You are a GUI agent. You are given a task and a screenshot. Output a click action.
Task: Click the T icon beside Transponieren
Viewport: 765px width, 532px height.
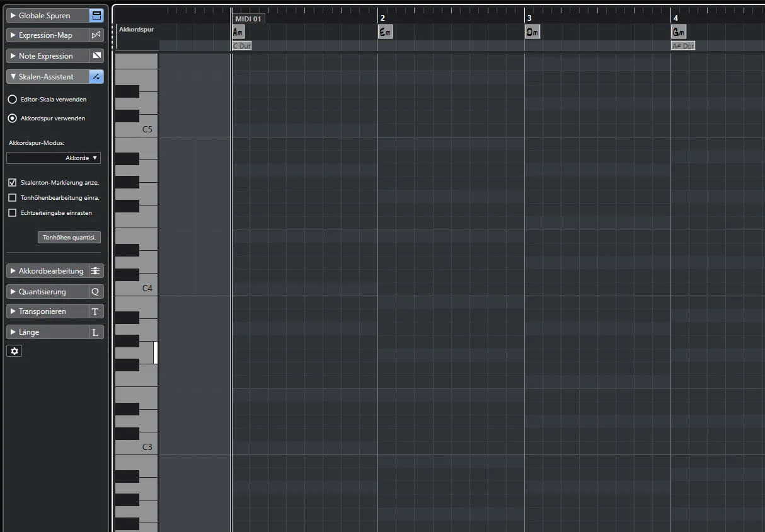pyautogui.click(x=96, y=311)
